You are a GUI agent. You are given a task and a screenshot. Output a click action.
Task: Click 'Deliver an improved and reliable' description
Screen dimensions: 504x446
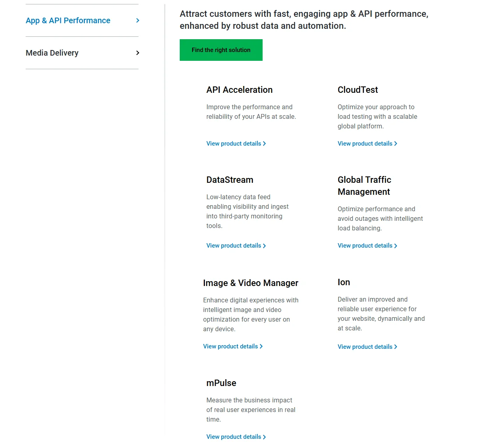point(381,314)
